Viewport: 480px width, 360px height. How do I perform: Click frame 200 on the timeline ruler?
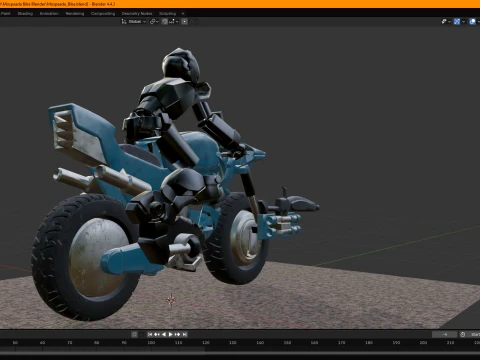tap(423, 343)
